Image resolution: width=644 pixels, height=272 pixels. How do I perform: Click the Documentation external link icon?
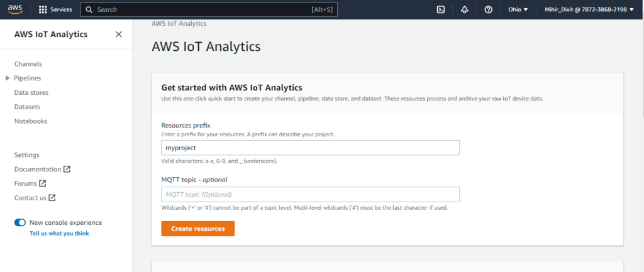click(67, 169)
